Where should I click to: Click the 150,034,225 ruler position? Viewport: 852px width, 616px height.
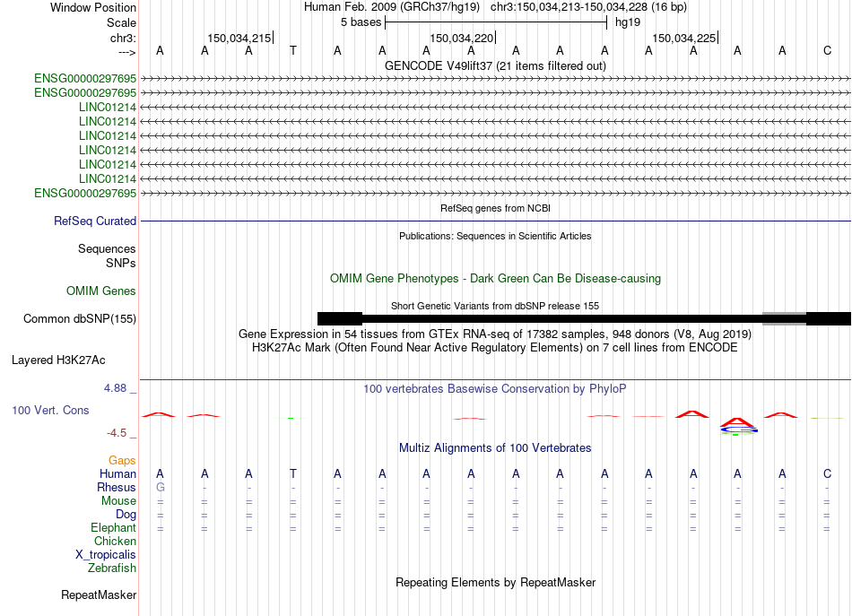pos(684,38)
